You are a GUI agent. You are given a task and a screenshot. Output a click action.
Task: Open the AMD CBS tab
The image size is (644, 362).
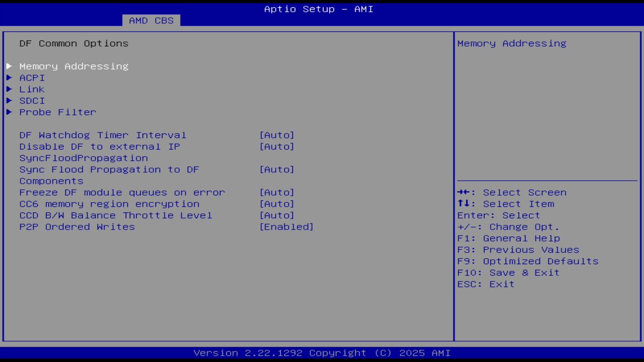[151, 20]
